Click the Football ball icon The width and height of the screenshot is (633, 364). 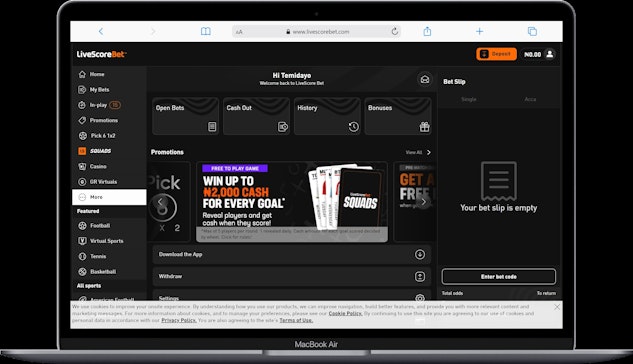click(82, 226)
